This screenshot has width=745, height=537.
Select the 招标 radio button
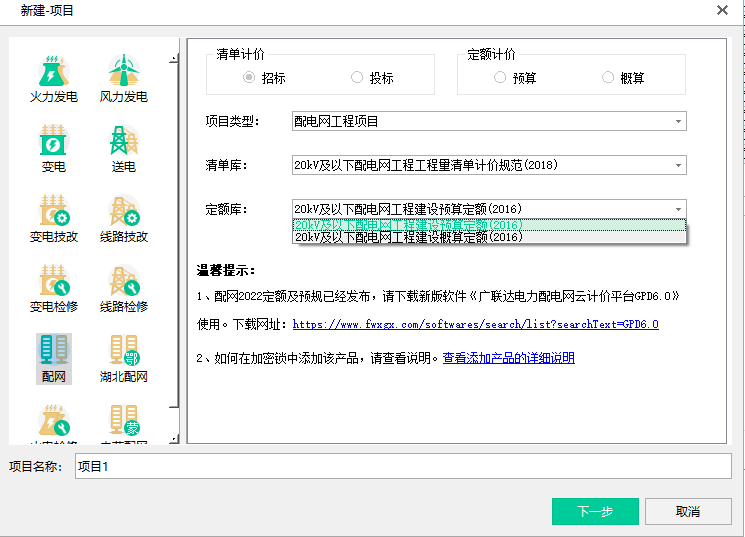point(249,77)
